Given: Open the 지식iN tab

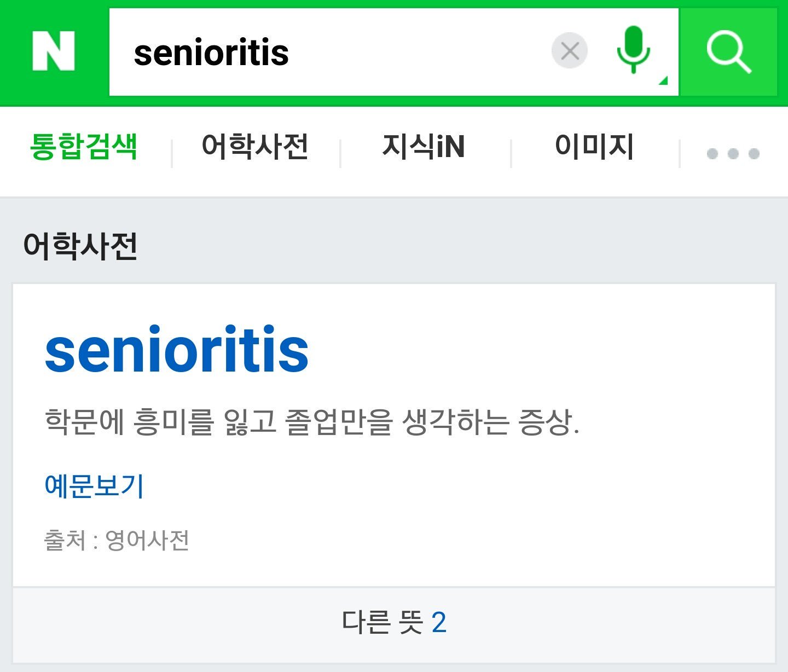Looking at the screenshot, I should click(x=424, y=147).
